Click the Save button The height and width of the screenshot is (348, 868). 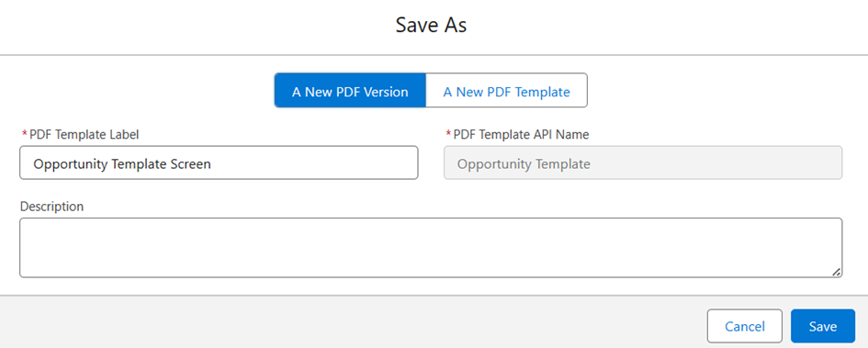click(x=823, y=326)
